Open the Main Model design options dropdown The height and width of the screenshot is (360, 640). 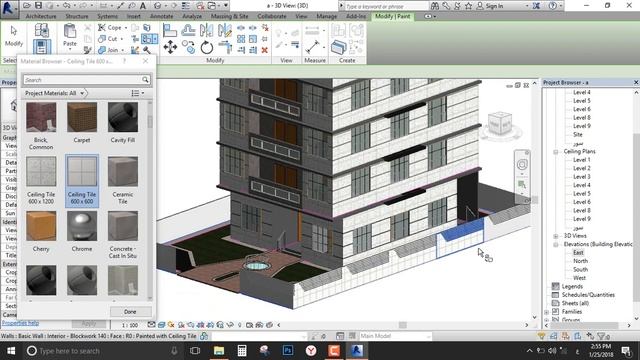[x=395, y=336]
